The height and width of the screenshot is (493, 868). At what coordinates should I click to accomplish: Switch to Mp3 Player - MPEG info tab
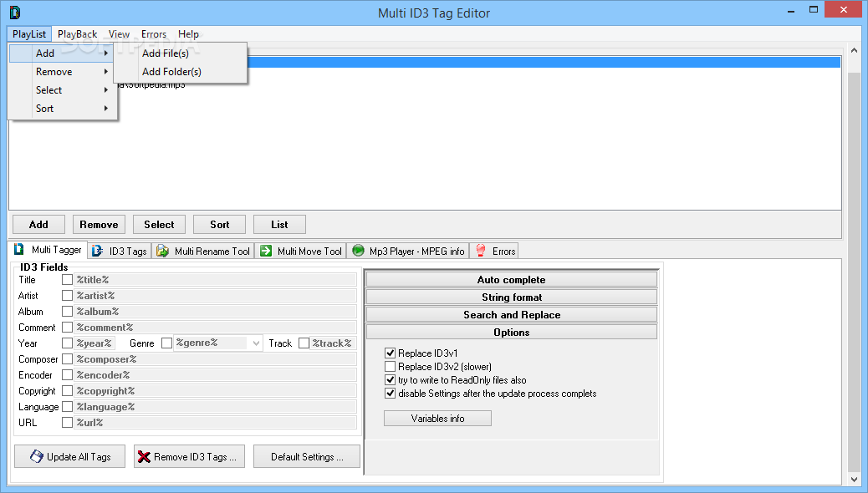point(409,252)
